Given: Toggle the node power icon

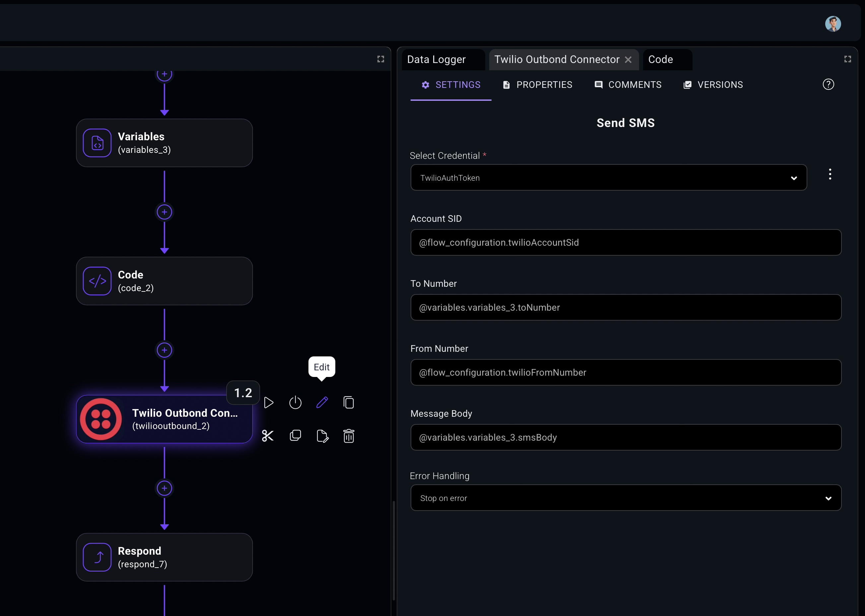Looking at the screenshot, I should pos(295,402).
